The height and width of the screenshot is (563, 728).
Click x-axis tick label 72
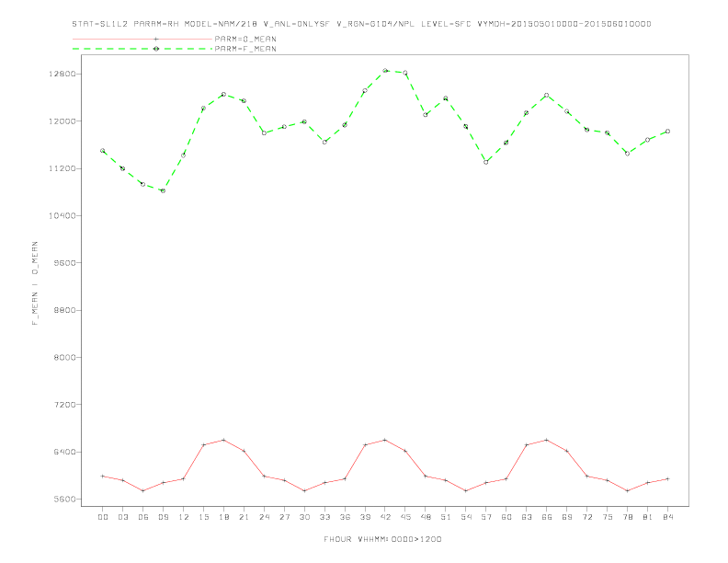tap(586, 517)
